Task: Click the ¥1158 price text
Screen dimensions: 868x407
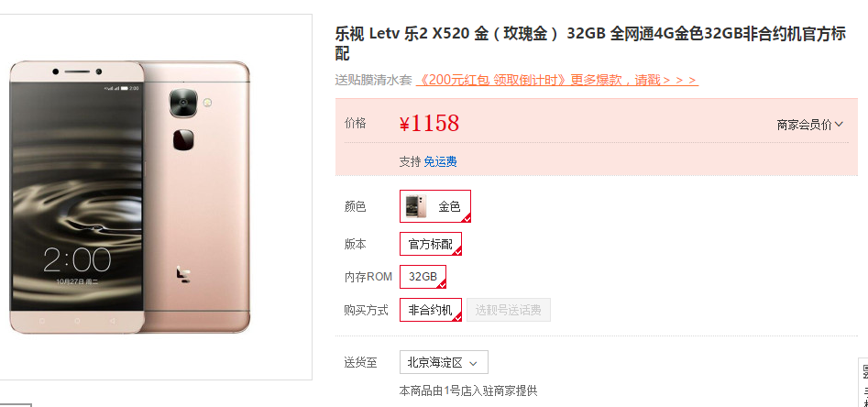Action: pyautogui.click(x=429, y=124)
